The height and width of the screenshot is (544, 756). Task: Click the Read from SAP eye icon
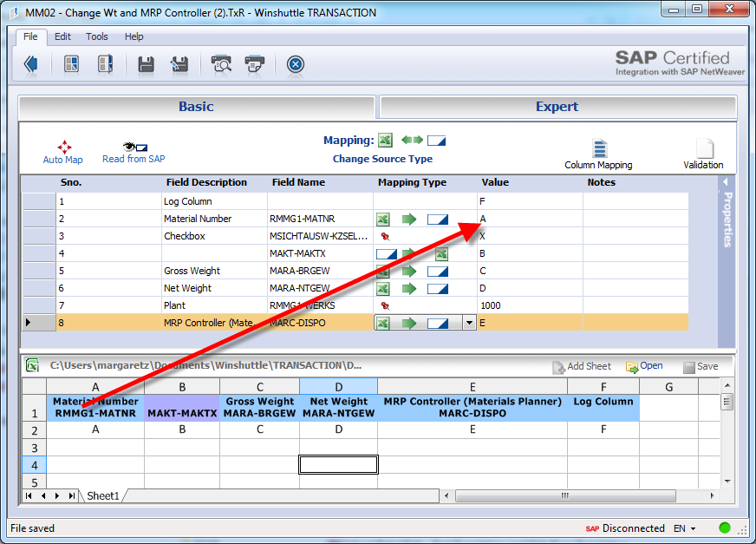pyautogui.click(x=135, y=147)
